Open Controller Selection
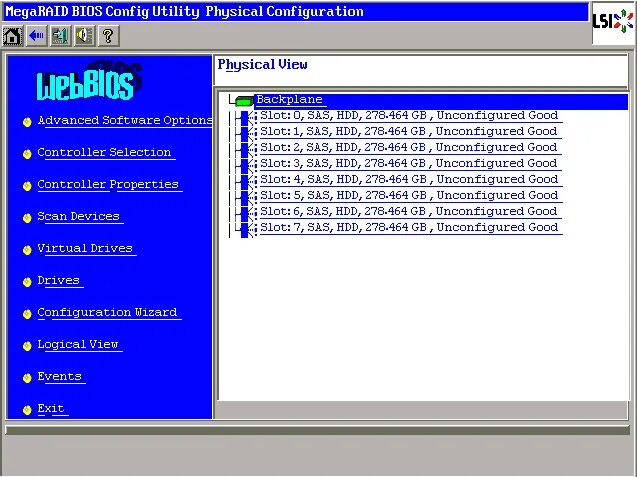This screenshot has width=637, height=477. 104,153
